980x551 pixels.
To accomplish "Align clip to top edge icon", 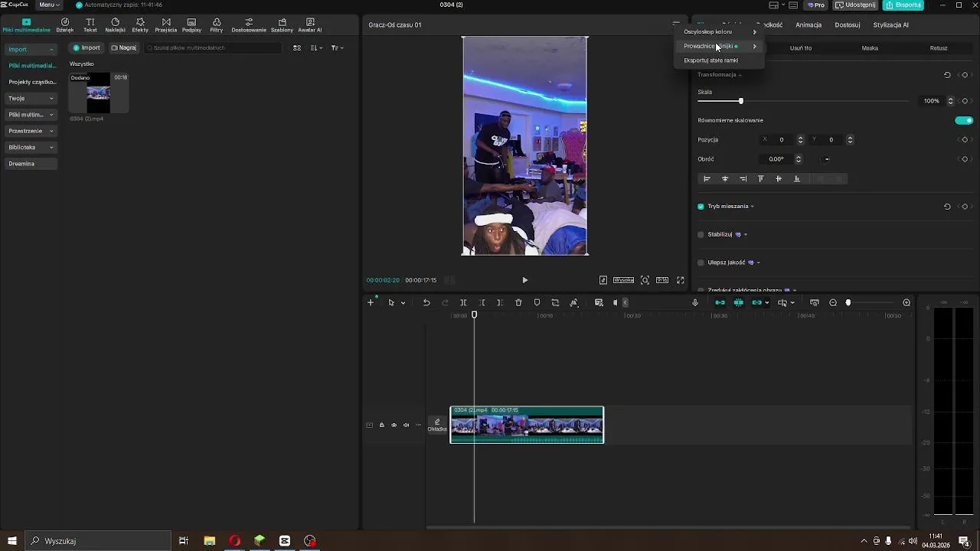I will pos(760,178).
